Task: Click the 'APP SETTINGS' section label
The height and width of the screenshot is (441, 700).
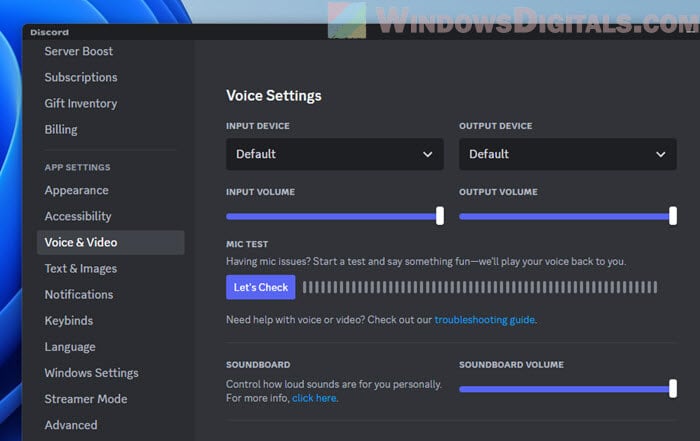Action: 77,168
